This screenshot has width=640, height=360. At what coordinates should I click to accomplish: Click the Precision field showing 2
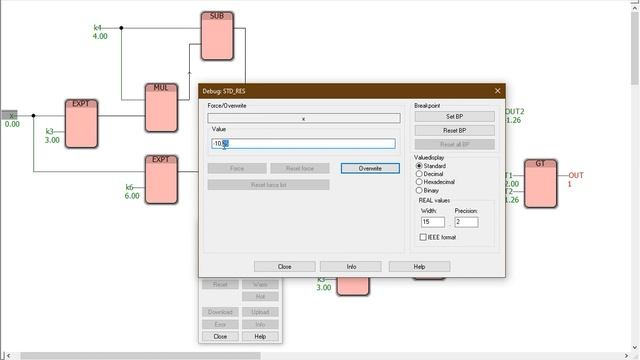pos(466,222)
